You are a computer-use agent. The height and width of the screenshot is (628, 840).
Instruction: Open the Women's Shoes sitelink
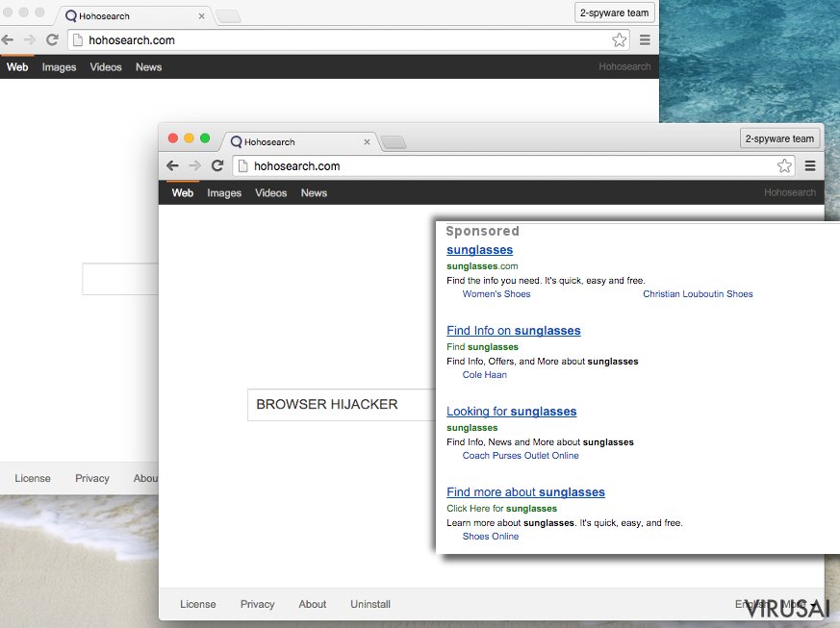point(496,294)
